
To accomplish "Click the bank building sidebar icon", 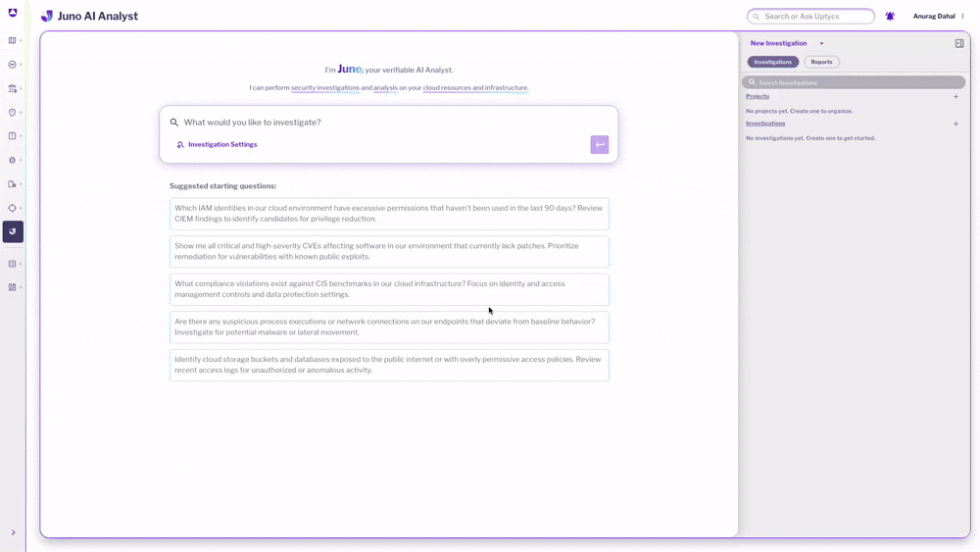I will coord(13,88).
